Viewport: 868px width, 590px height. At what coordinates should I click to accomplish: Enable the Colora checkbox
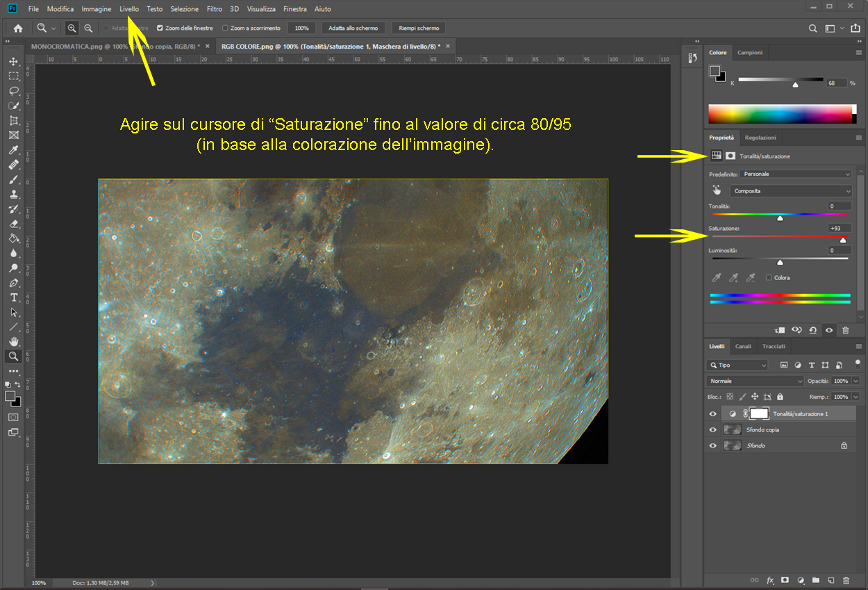(x=769, y=278)
